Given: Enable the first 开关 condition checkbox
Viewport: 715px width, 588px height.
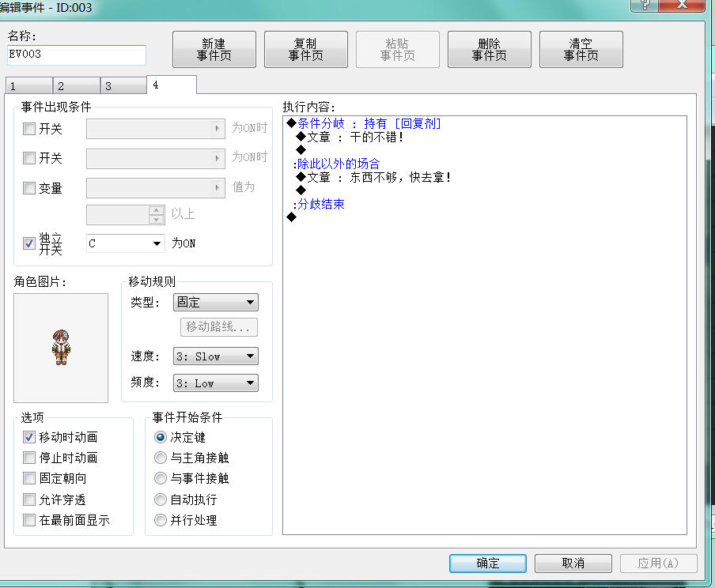Looking at the screenshot, I should (x=29, y=129).
